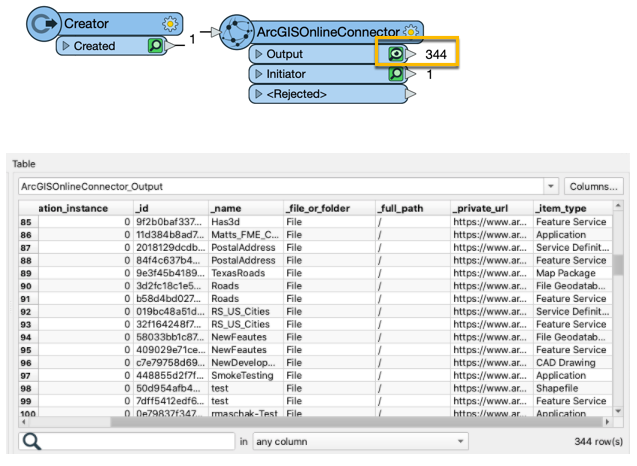Select the Has3d name cell
The image size is (637, 466).
tap(246, 222)
